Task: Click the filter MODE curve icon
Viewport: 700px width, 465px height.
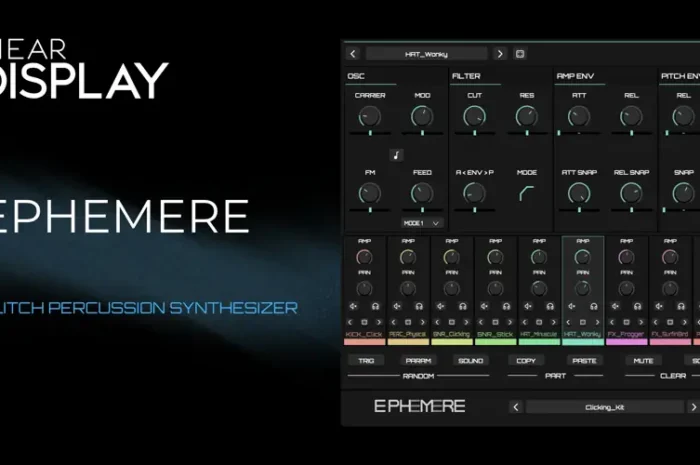Action: tap(527, 193)
